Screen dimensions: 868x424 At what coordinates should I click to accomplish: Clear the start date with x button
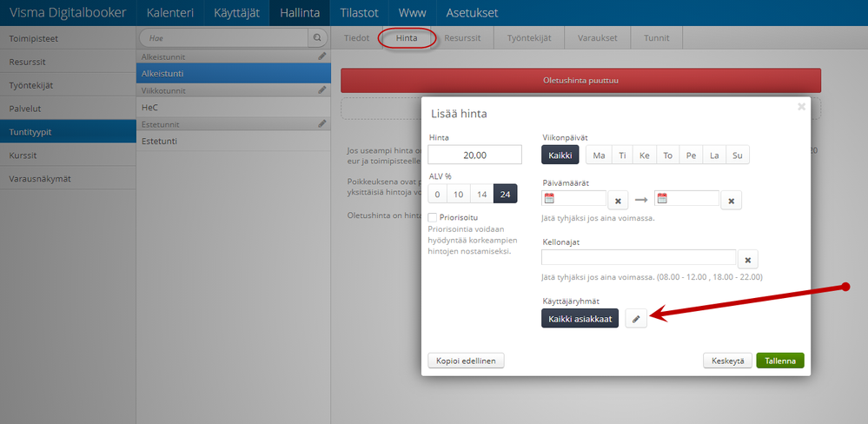(x=618, y=201)
